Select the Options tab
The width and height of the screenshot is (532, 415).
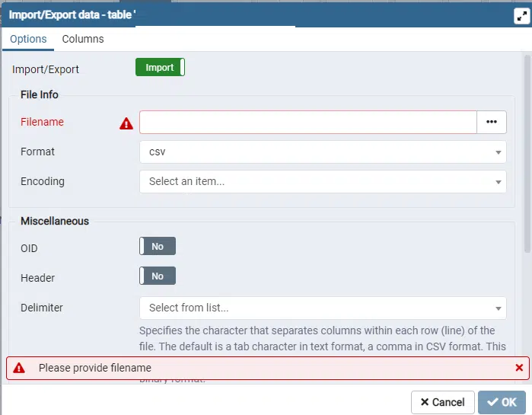[28, 39]
